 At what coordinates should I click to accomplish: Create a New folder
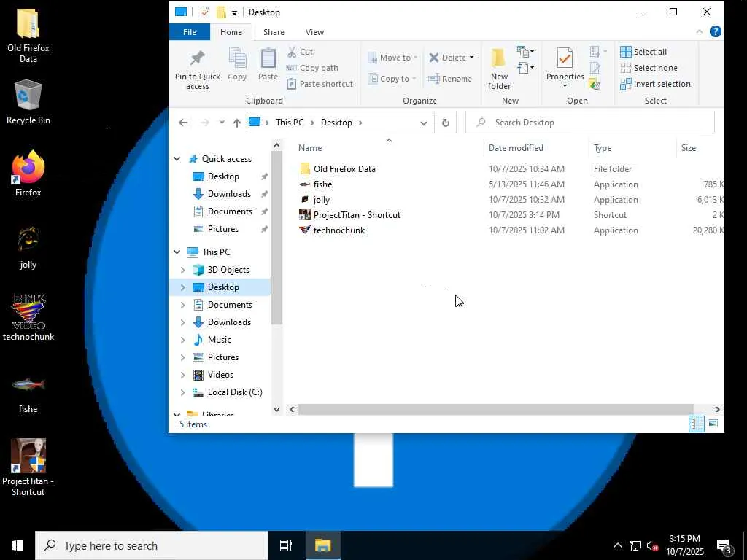[x=499, y=69]
